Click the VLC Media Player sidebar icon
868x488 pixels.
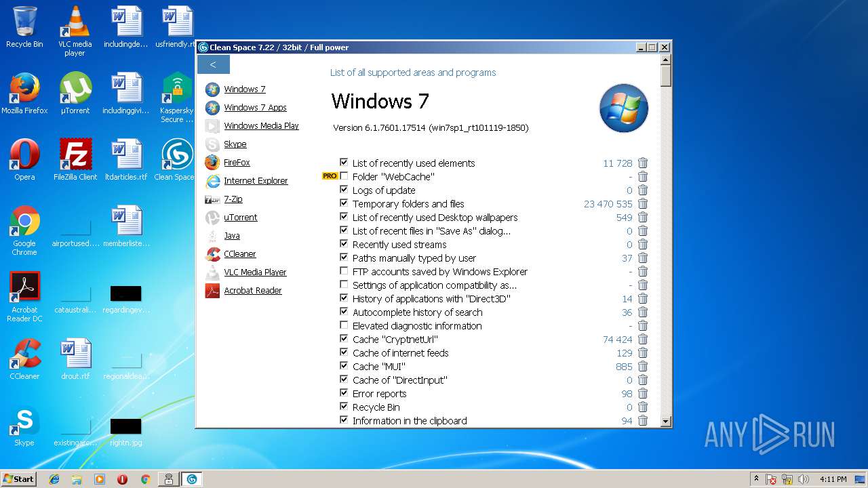point(212,272)
